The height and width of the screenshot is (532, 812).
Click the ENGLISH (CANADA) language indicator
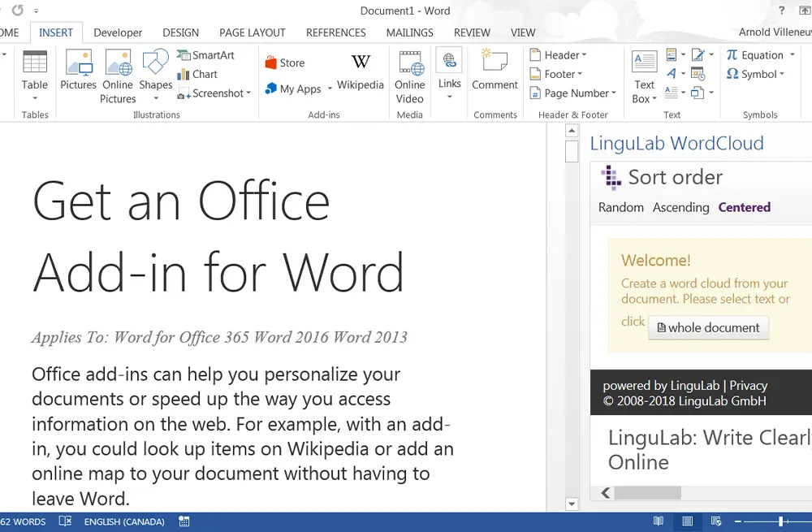coord(124,521)
